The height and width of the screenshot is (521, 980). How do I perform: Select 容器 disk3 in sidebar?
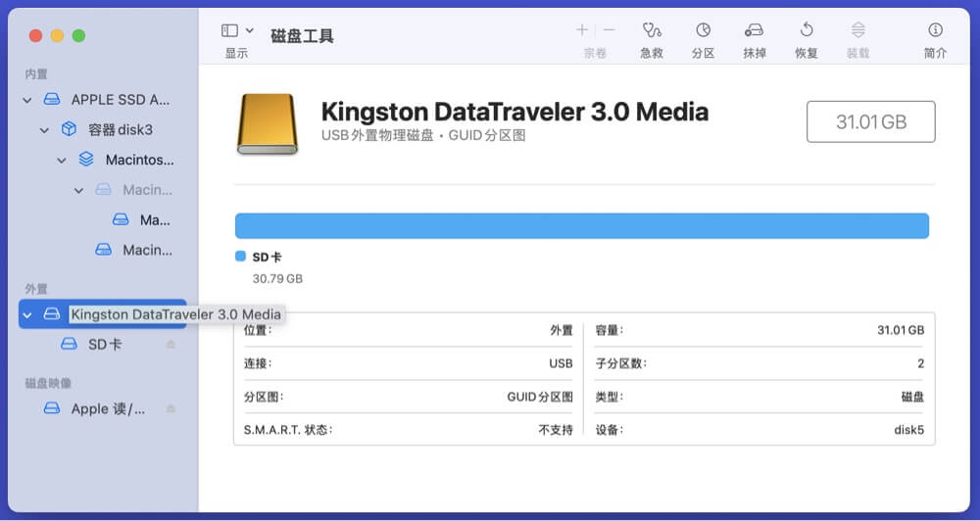[x=103, y=129]
